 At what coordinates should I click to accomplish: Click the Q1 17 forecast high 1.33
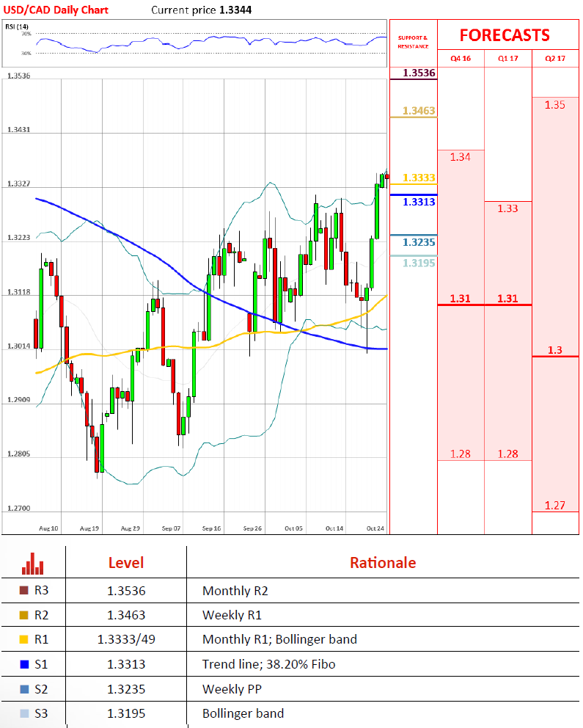(x=507, y=208)
